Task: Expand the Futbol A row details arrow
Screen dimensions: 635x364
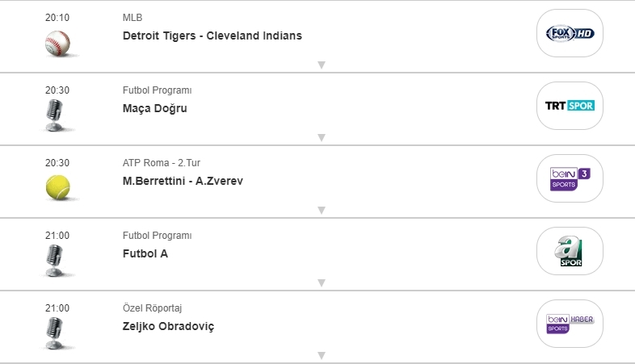Action: pos(321,283)
